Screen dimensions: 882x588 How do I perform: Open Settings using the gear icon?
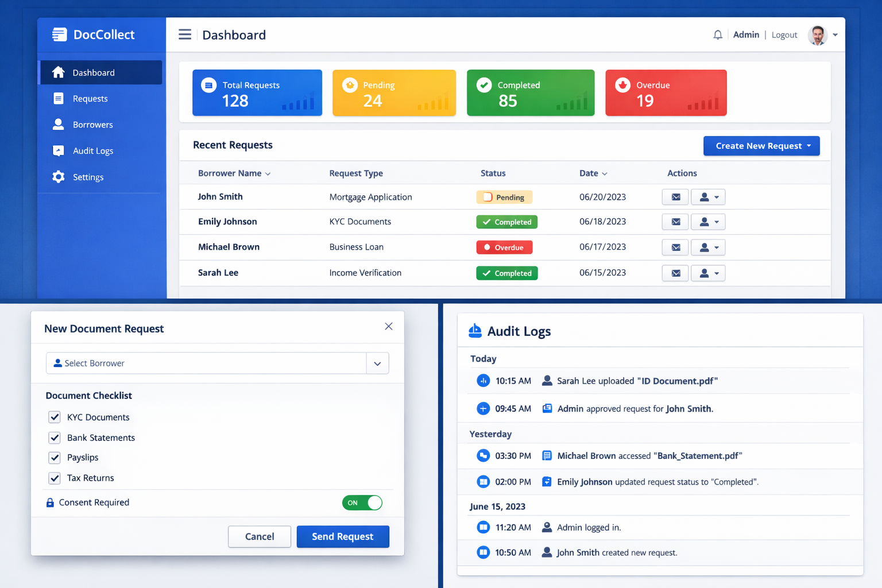[x=58, y=177]
